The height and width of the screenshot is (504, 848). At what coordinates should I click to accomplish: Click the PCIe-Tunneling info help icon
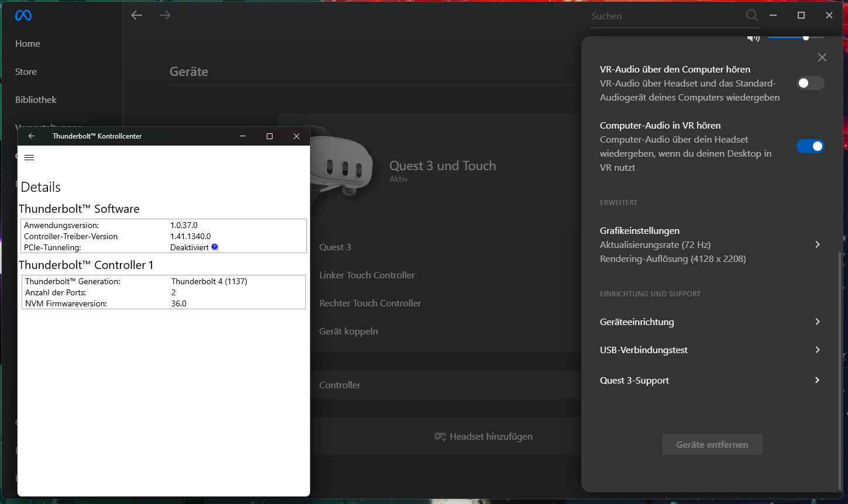pos(215,247)
